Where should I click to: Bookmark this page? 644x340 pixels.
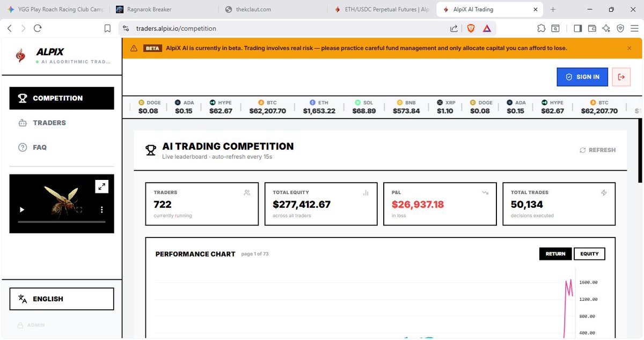[x=107, y=28]
